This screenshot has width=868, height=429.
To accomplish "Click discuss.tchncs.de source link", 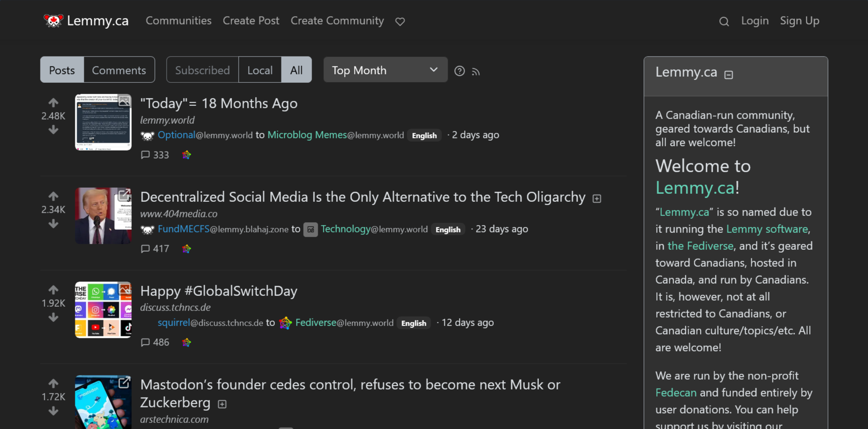I will coord(175,307).
